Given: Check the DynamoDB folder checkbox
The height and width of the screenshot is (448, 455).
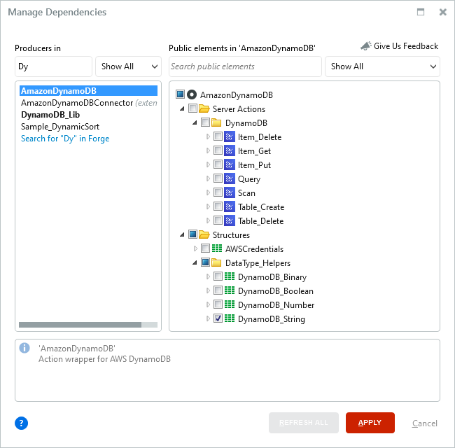Looking at the screenshot, I should [205, 122].
